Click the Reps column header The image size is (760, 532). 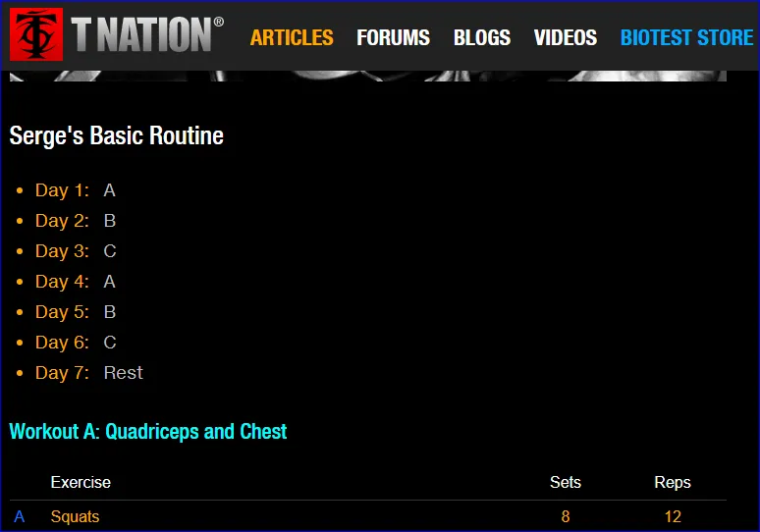673,483
